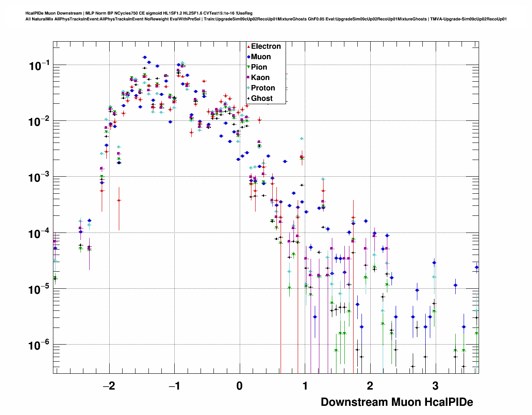Click the 'Ghost' legend label text

tap(262, 98)
